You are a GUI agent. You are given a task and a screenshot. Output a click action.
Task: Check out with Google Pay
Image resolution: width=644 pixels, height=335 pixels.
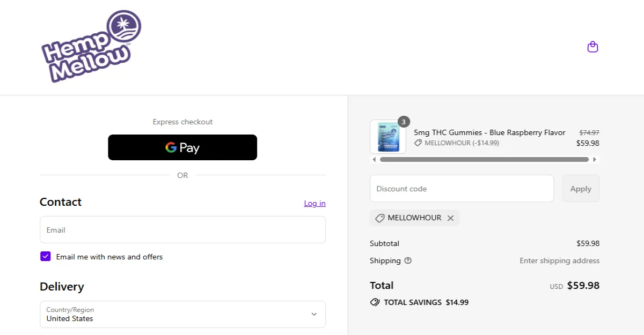[x=182, y=147]
